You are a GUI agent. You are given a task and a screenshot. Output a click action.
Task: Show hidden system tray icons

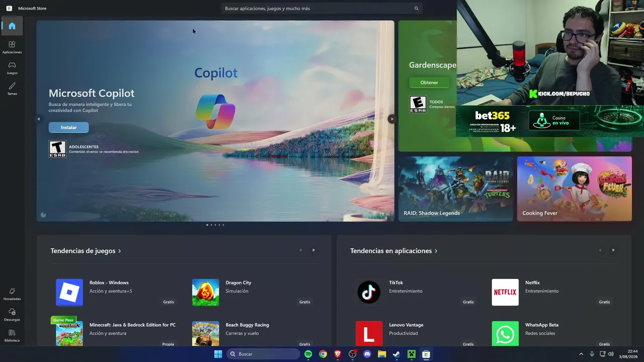tap(581, 354)
